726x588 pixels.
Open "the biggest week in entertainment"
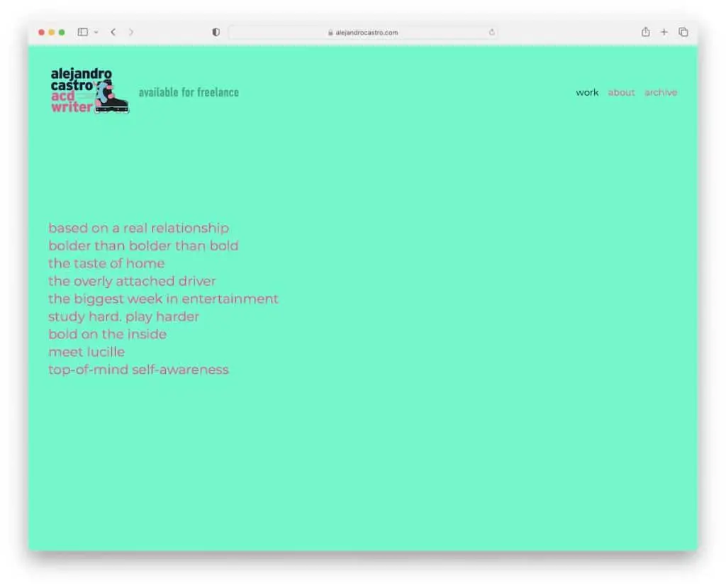point(163,299)
